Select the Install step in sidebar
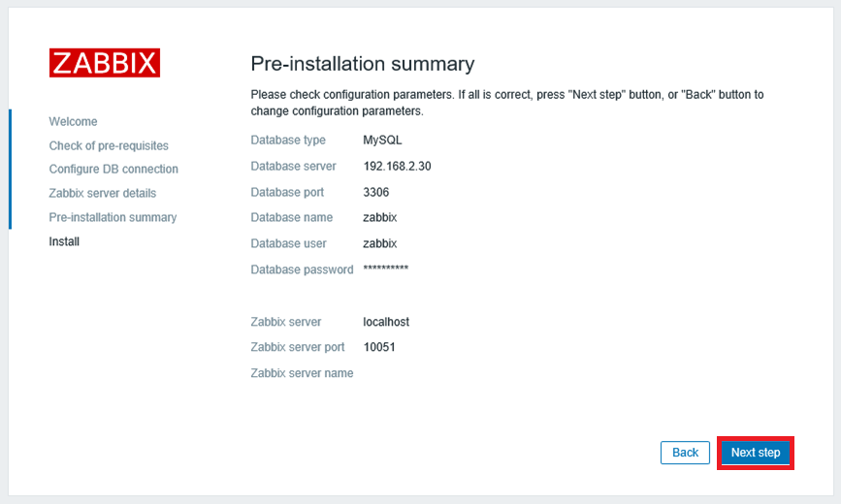841x504 pixels. (64, 241)
